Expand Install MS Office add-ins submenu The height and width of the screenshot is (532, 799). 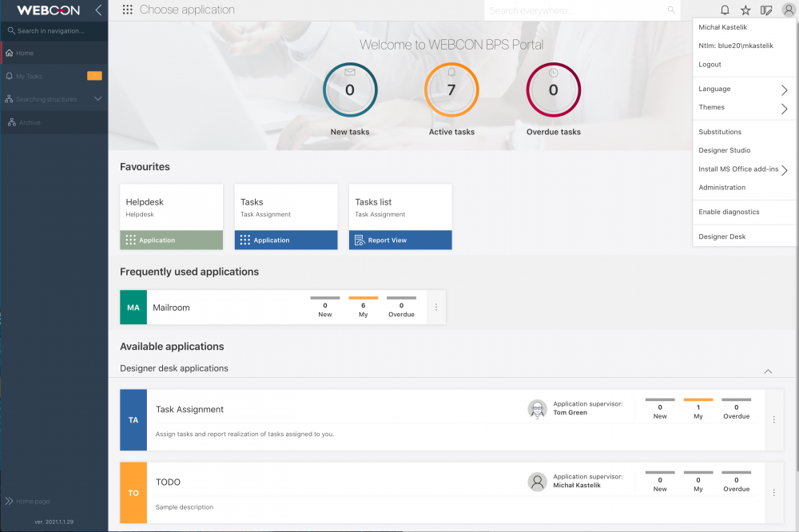(x=785, y=170)
